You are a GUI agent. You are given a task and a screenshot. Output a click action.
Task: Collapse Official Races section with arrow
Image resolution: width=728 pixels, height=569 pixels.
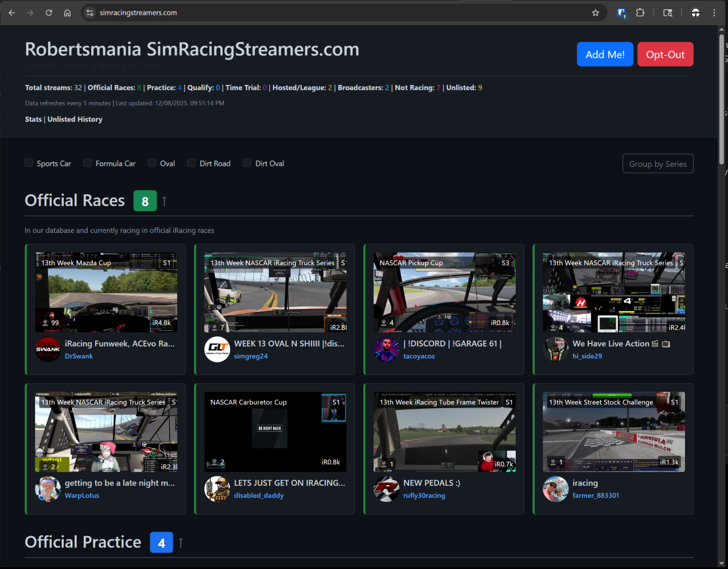pyautogui.click(x=165, y=201)
